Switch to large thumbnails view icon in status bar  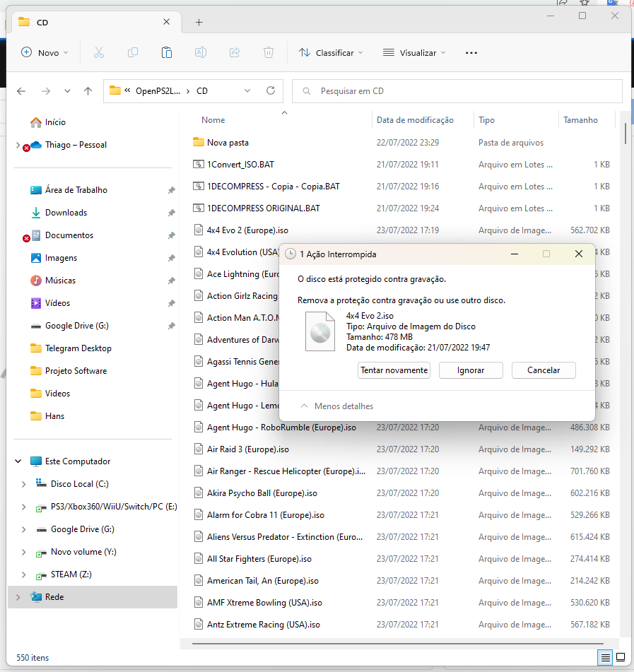[621, 657]
